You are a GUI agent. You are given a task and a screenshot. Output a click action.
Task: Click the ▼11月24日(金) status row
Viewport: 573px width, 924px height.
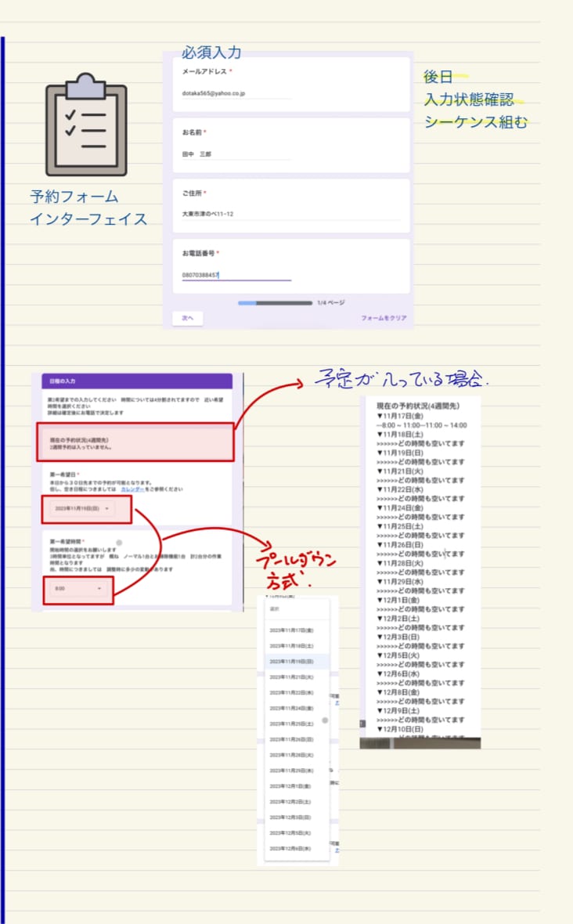pyautogui.click(x=400, y=507)
